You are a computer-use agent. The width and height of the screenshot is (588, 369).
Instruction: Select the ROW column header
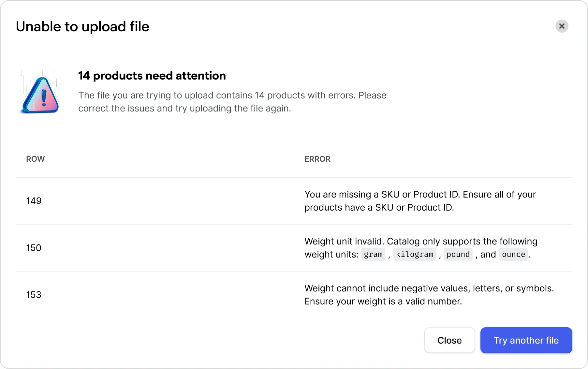click(36, 159)
